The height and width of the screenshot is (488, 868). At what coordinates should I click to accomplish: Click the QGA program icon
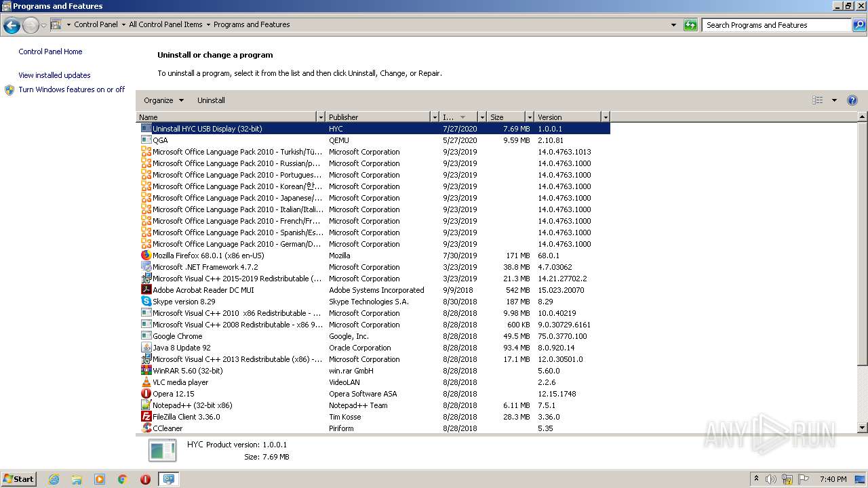[x=146, y=140]
